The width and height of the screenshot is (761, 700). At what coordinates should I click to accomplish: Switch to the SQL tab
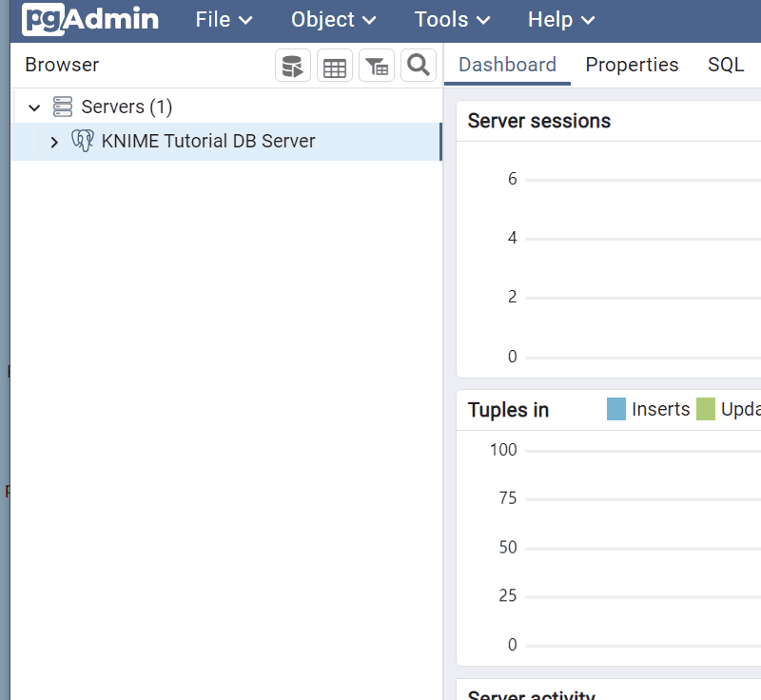726,65
